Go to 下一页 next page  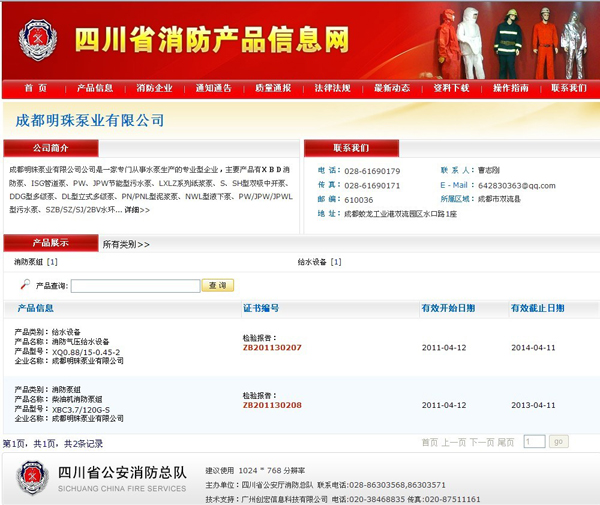click(482, 443)
